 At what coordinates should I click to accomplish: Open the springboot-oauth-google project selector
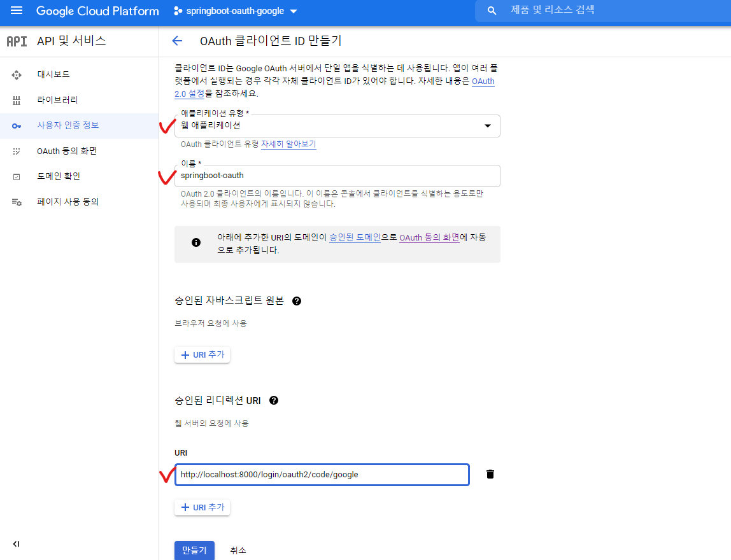click(235, 11)
